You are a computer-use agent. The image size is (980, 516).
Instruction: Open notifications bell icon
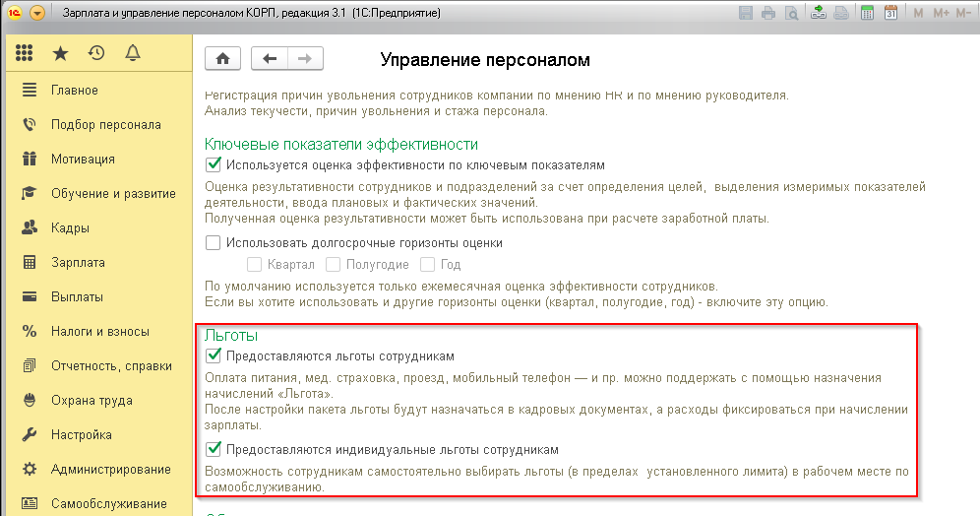pos(133,53)
